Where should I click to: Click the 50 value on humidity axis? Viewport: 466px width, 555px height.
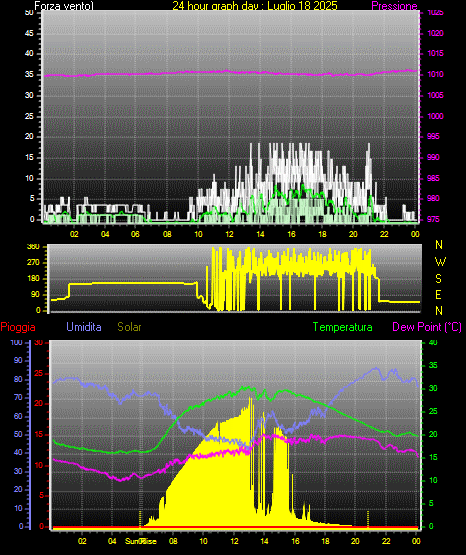(18, 434)
